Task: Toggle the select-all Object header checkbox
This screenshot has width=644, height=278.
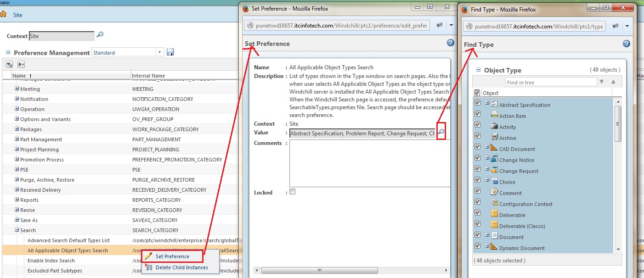Action: pyautogui.click(x=477, y=93)
